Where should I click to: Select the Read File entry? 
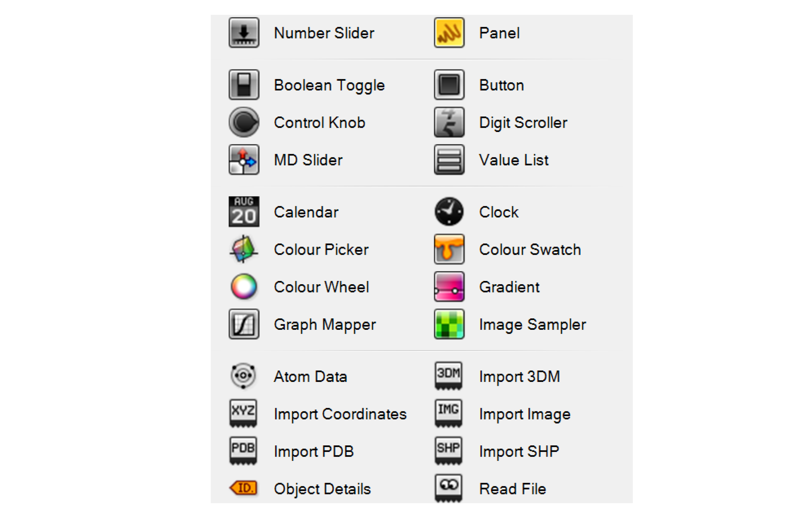click(x=512, y=489)
